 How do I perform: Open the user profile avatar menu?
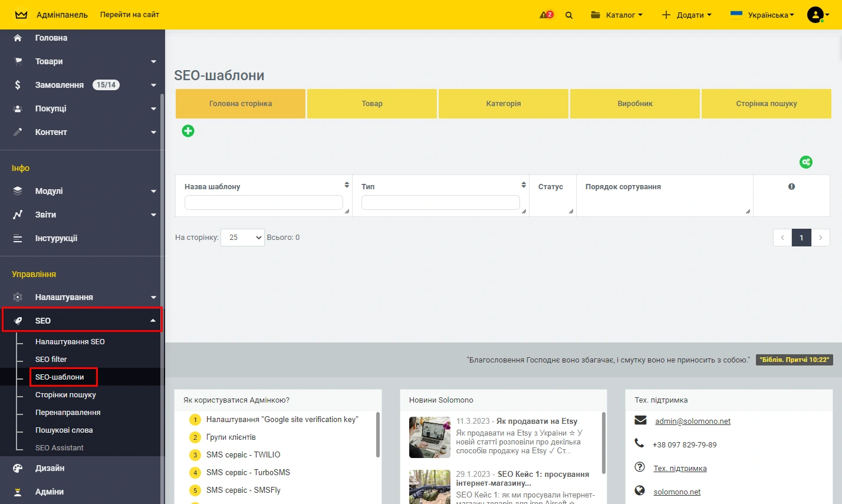coord(817,15)
